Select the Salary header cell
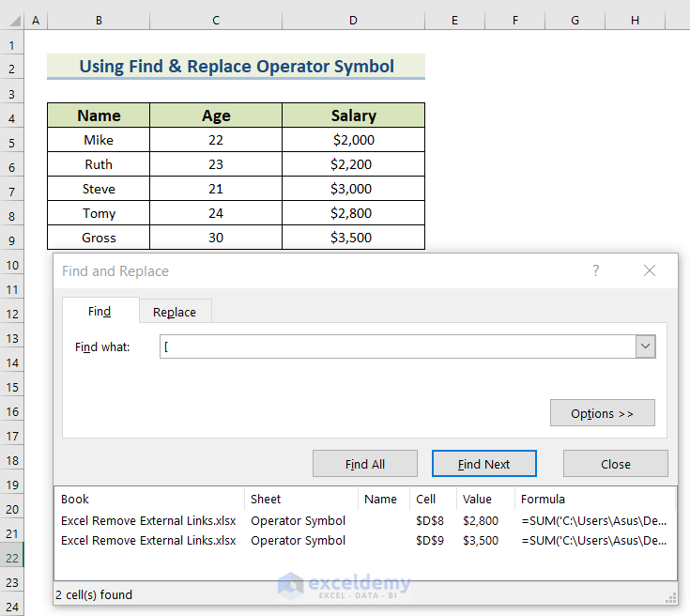The width and height of the screenshot is (690, 616). tap(353, 115)
